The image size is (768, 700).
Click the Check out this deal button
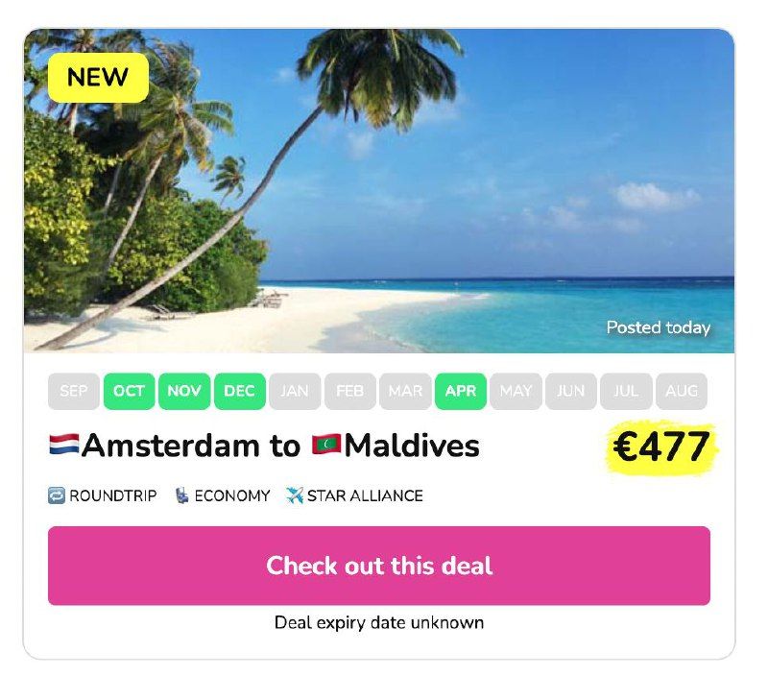pyautogui.click(x=379, y=566)
